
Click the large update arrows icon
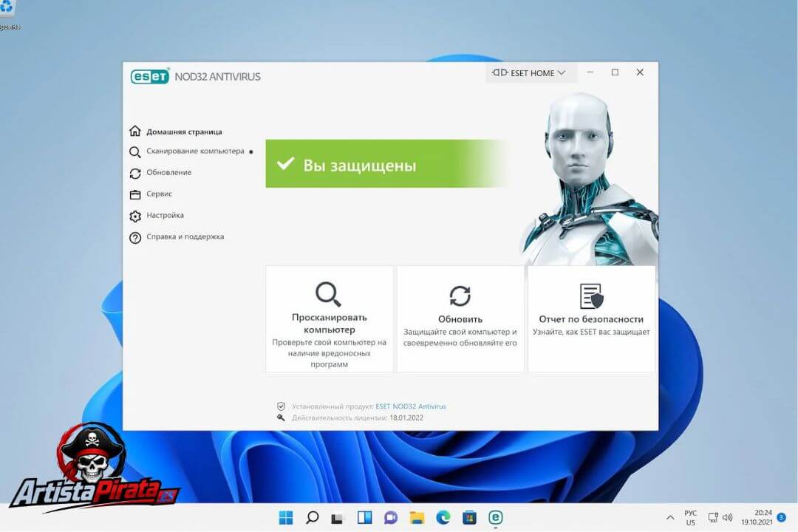[460, 296]
